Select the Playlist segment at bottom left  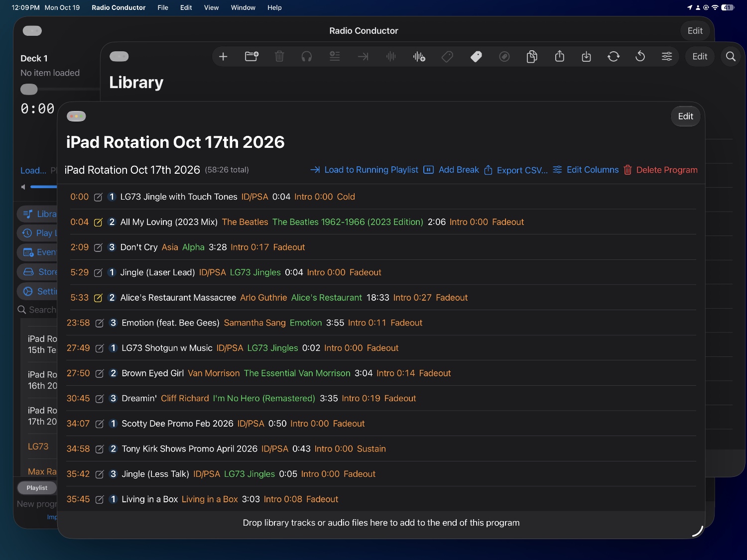tap(37, 488)
